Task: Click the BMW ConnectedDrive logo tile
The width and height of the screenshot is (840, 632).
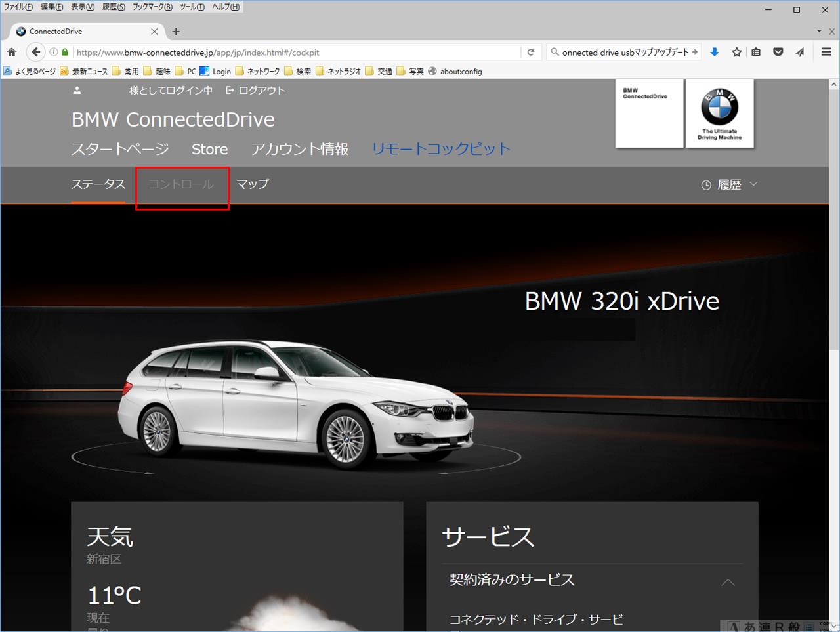Action: click(x=649, y=114)
